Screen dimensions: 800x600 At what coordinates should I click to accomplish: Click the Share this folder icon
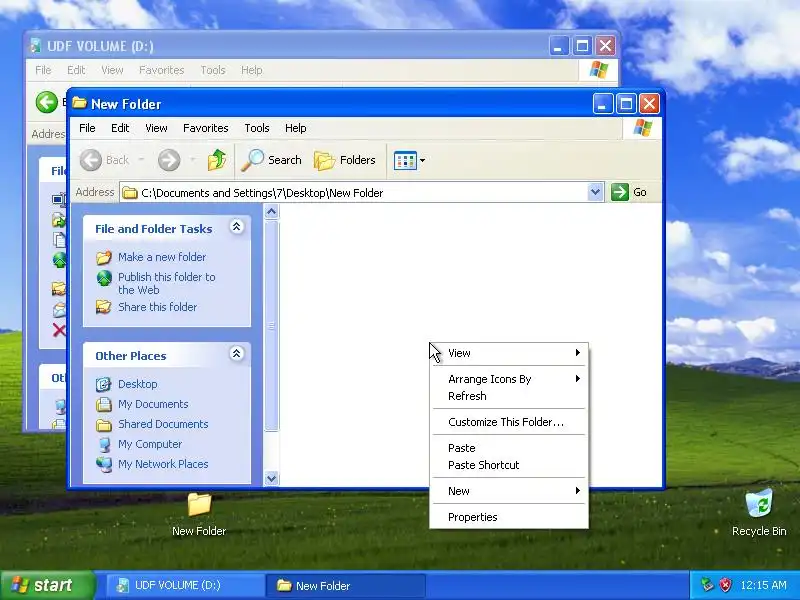(104, 307)
